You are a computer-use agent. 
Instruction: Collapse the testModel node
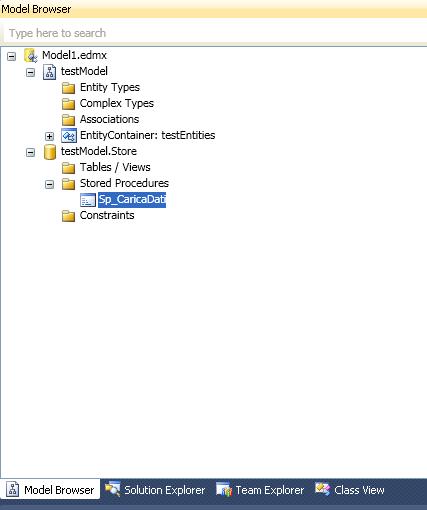pos(30,72)
